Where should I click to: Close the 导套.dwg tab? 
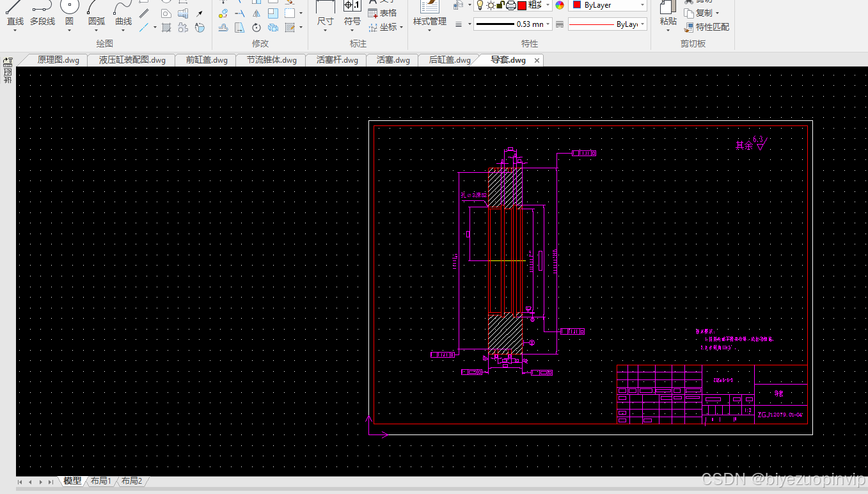(537, 61)
